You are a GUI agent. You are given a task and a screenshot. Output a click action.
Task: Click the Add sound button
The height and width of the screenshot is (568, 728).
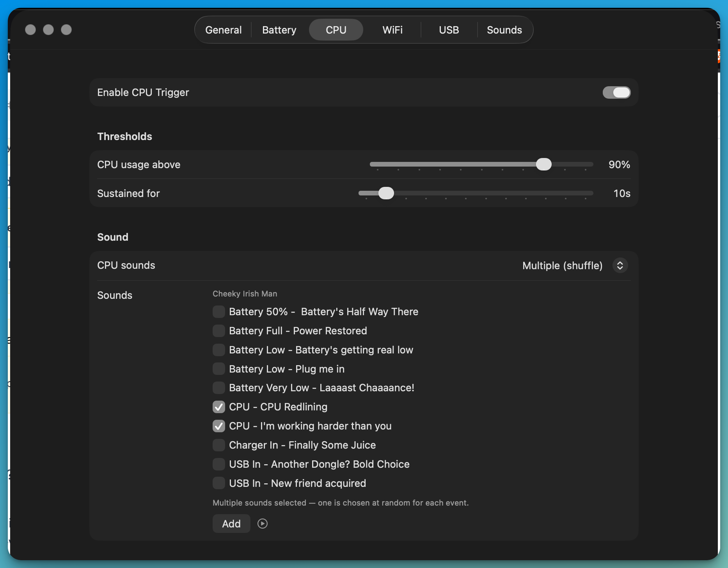(231, 524)
